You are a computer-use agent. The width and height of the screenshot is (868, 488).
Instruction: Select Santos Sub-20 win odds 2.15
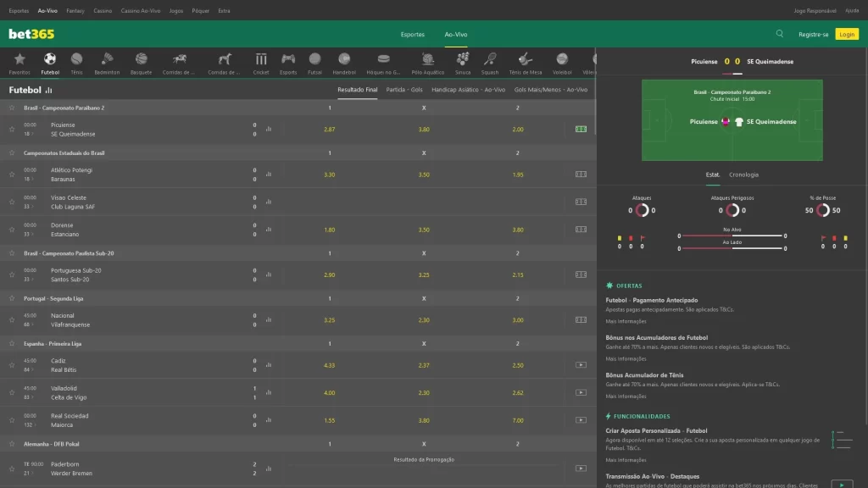tap(518, 275)
